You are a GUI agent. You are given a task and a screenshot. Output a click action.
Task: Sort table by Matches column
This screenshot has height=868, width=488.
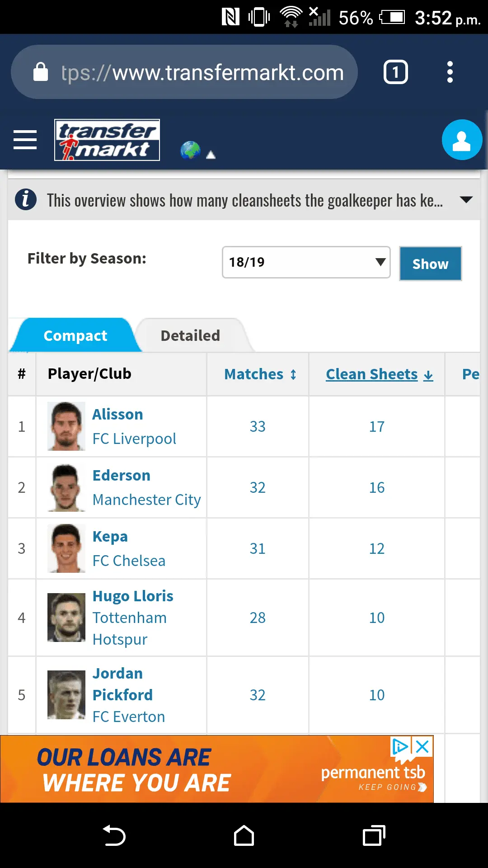pyautogui.click(x=260, y=374)
